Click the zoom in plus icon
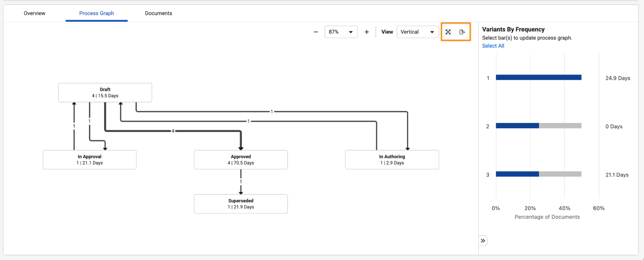644x260 pixels. [367, 32]
